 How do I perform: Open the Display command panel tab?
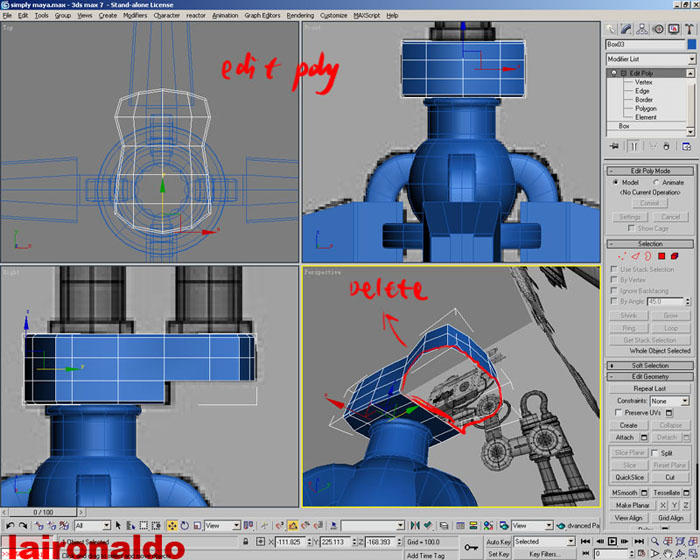click(671, 28)
